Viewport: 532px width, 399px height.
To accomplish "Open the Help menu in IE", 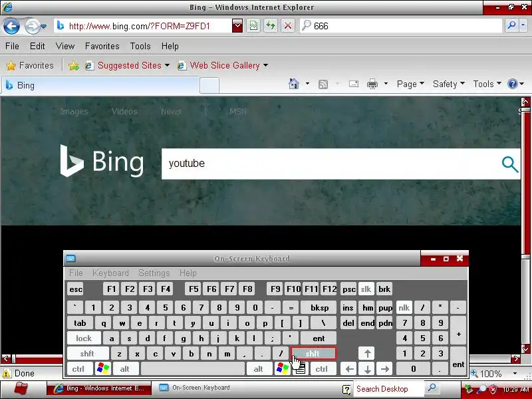I will click(x=170, y=46).
